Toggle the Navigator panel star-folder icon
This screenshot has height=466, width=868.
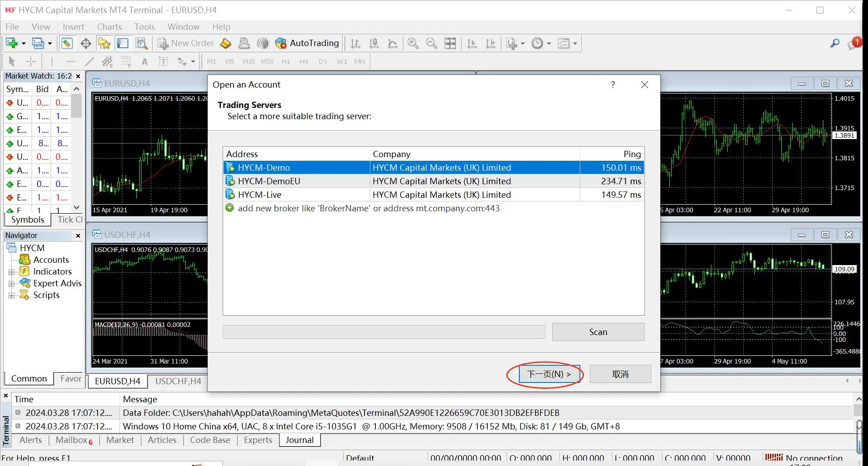point(104,43)
